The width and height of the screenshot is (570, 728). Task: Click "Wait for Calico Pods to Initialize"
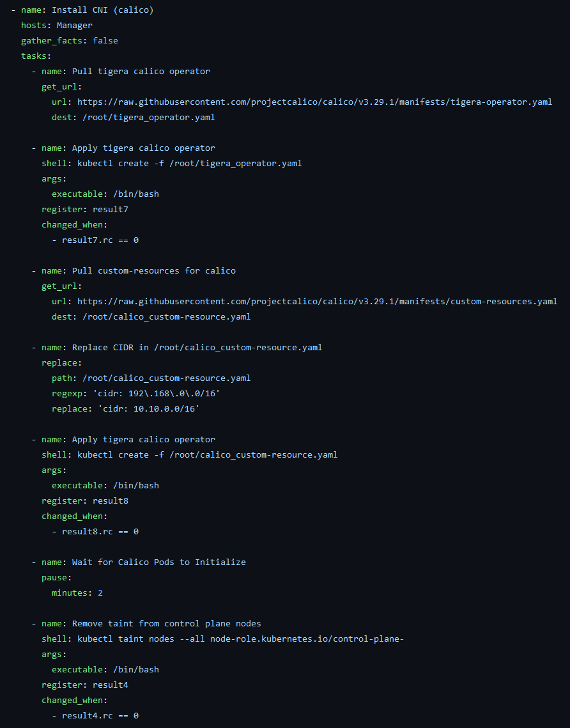158,562
